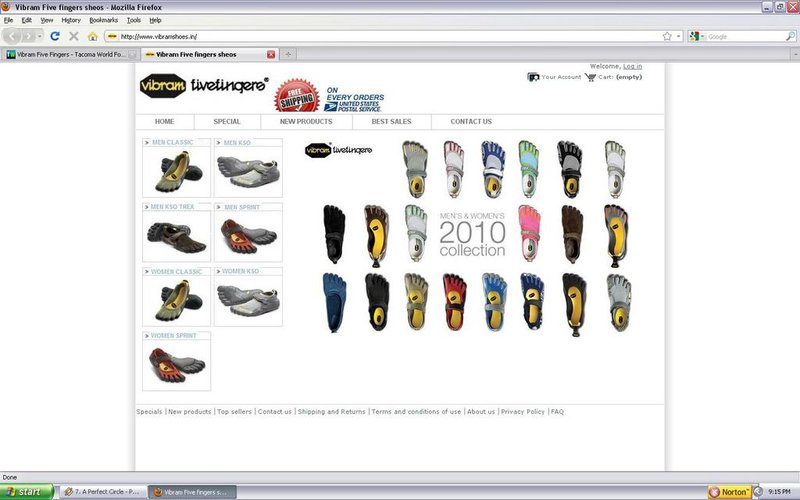This screenshot has height=500, width=800.
Task: Click the 9:15 PM clock
Action: [x=780, y=492]
